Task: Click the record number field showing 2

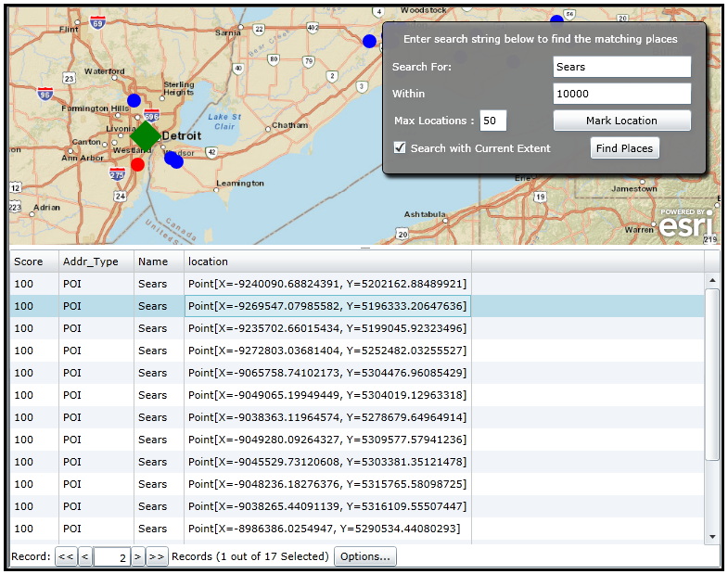Action: [111, 556]
